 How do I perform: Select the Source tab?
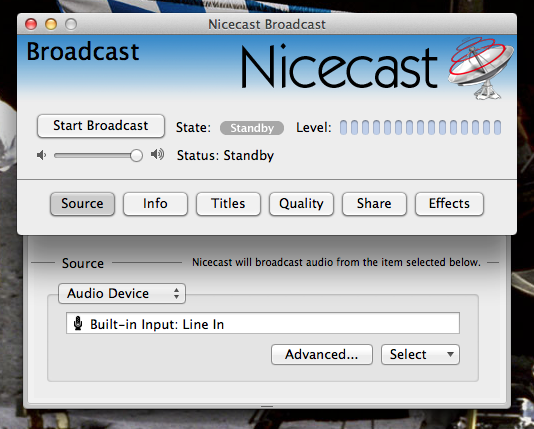82,204
